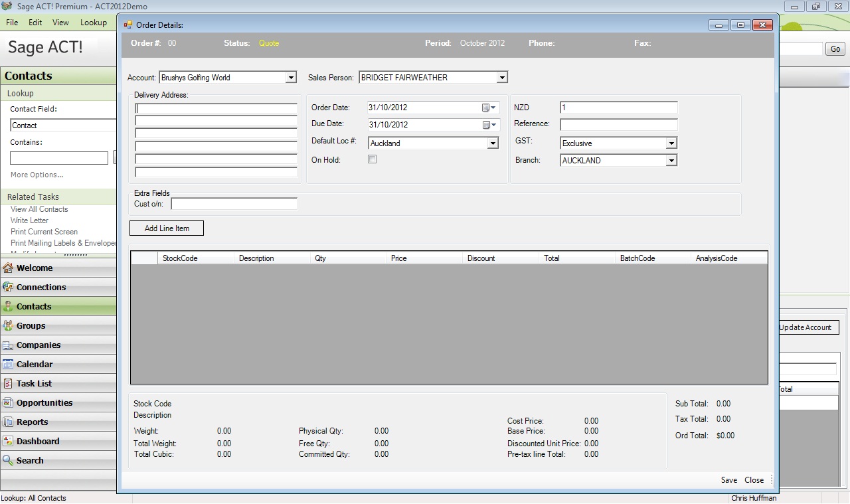
Task: Click the AnalysisCode column header
Action: pos(729,258)
